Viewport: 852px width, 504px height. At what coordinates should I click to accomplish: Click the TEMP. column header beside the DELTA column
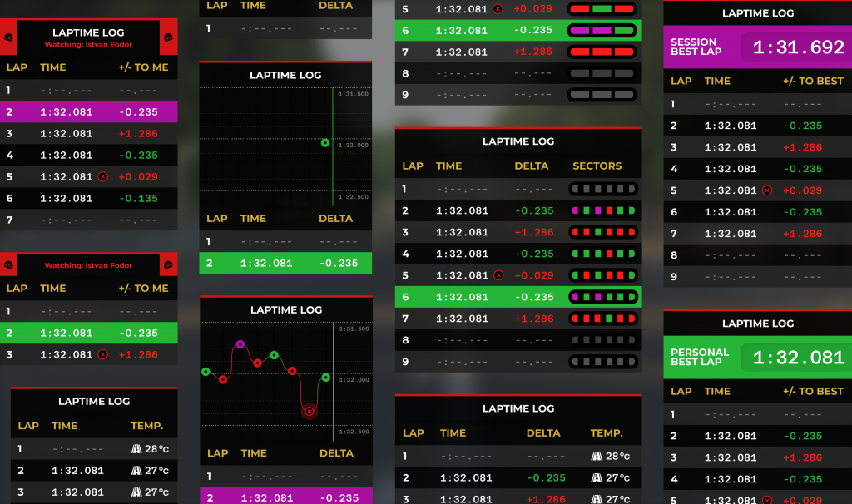(x=607, y=432)
